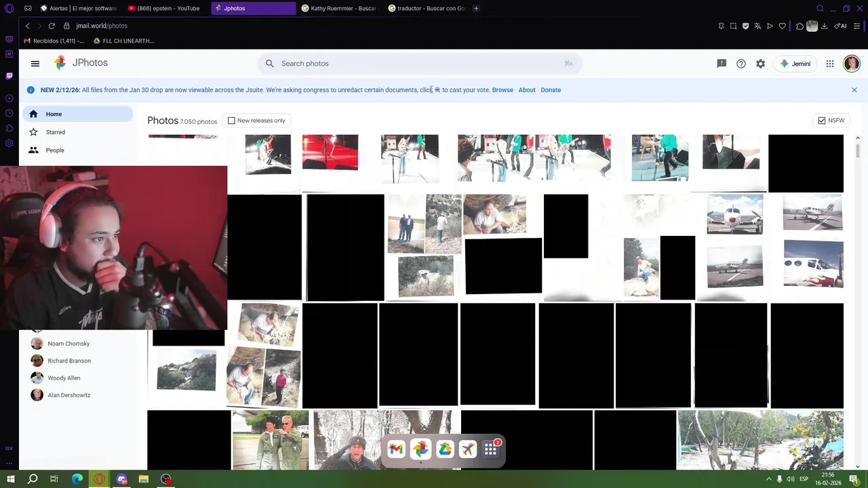Image resolution: width=868 pixels, height=488 pixels.
Task: Switch to the Alertas browser tab
Action: click(x=78, y=8)
